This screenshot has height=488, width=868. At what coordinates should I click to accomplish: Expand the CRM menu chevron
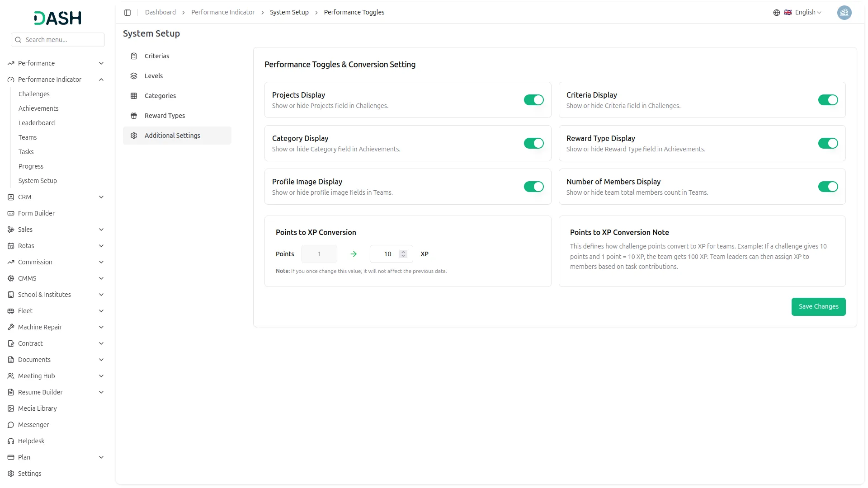click(x=101, y=197)
